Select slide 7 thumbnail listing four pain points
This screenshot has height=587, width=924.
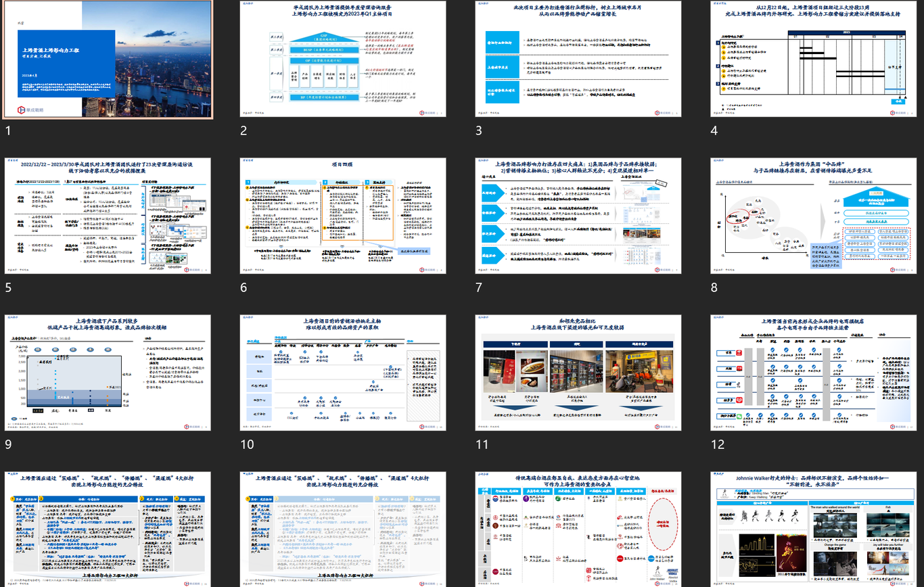pos(579,216)
